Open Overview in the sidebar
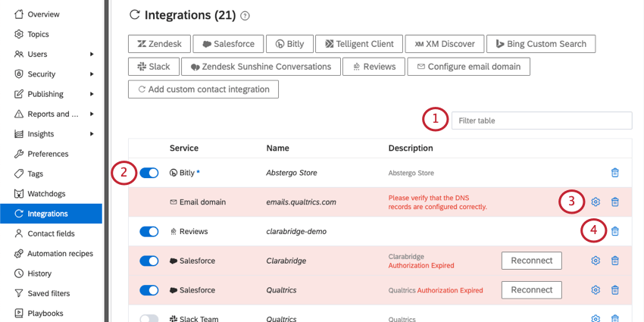The image size is (644, 322). click(x=43, y=14)
